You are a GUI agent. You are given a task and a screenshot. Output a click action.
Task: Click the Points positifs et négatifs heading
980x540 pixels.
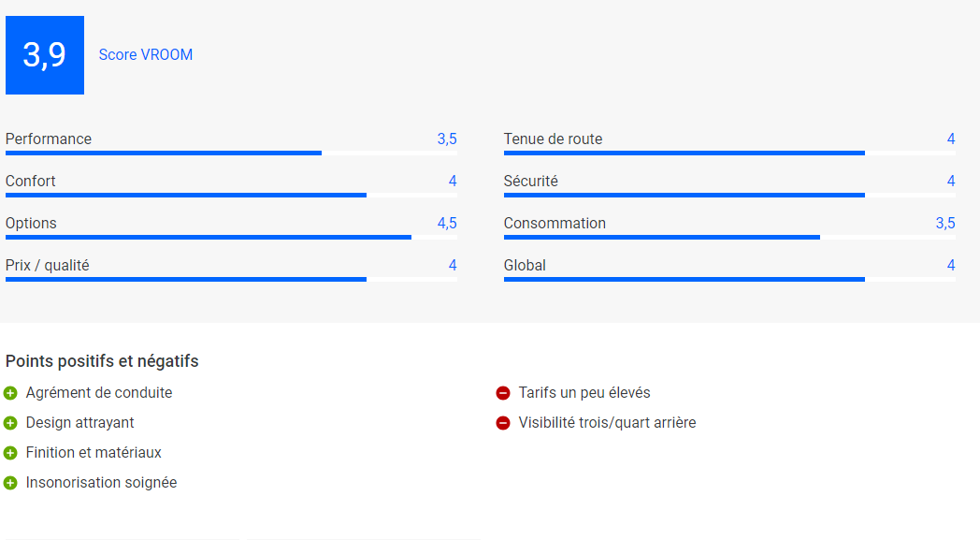click(x=102, y=361)
